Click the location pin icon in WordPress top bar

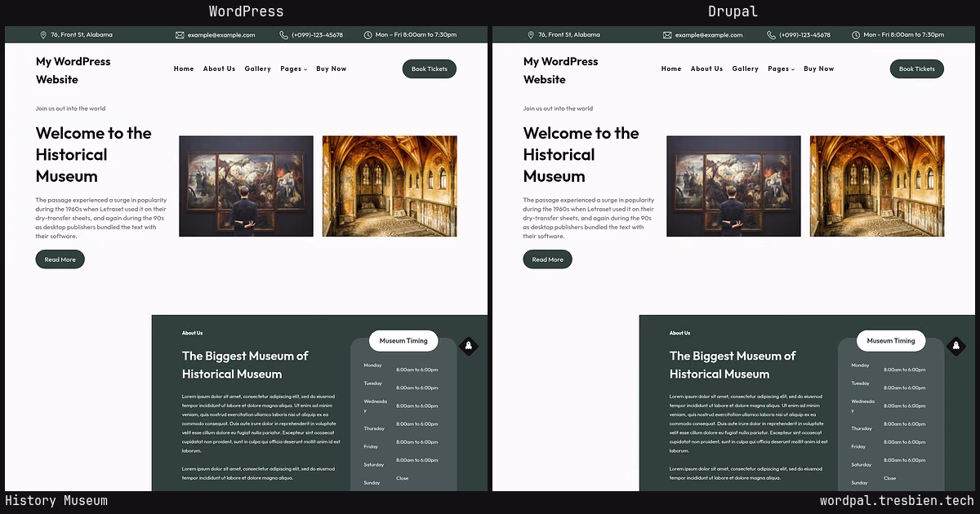43,35
